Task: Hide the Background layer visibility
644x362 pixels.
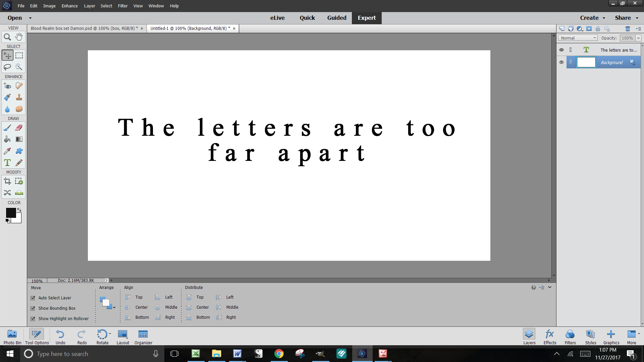Action: (x=561, y=62)
